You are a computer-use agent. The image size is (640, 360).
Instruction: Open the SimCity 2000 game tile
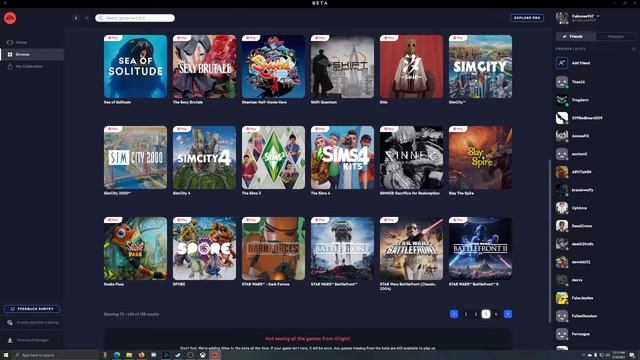[136, 158]
